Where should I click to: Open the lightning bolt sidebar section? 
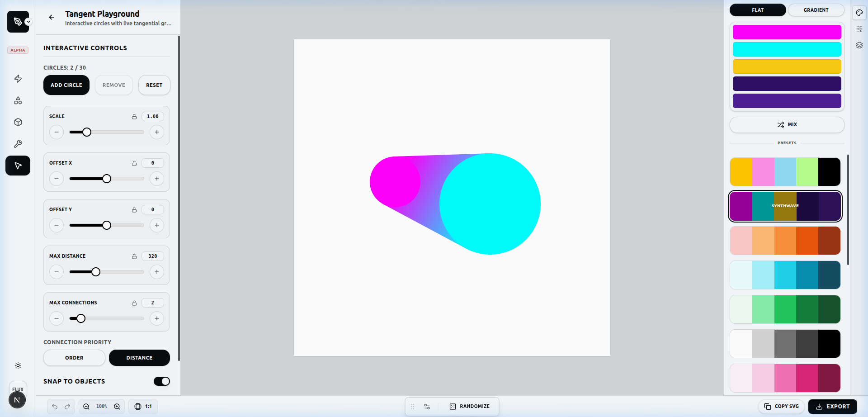tap(18, 79)
